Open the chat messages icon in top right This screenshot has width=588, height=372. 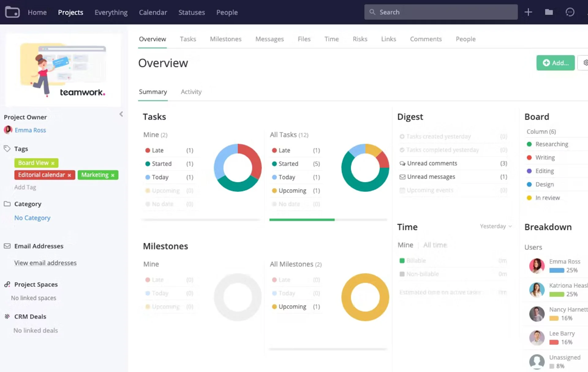click(x=570, y=12)
